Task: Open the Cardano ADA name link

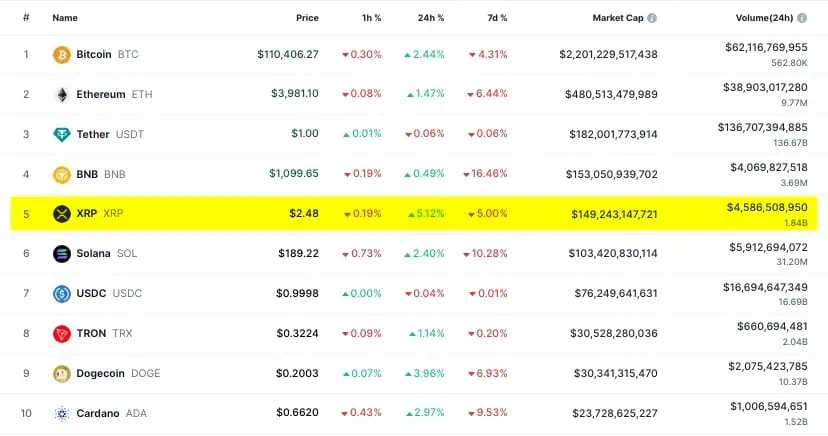Action: click(112, 414)
